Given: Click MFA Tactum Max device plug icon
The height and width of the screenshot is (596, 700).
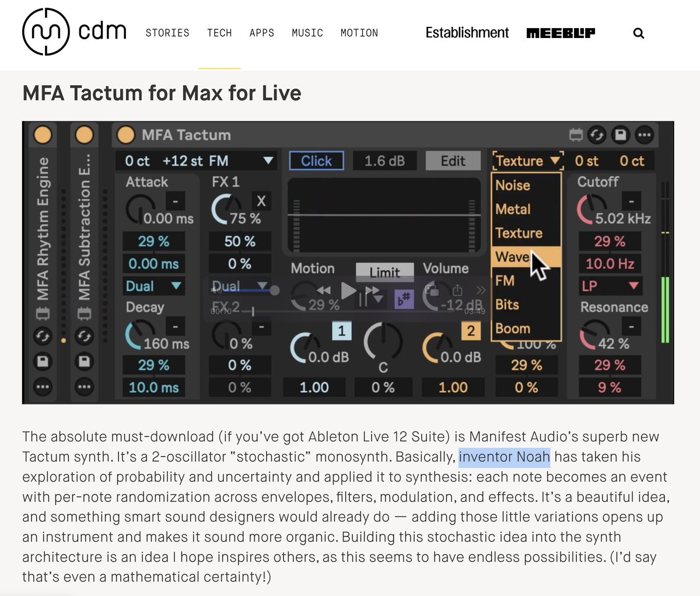Looking at the screenshot, I should pos(576,135).
